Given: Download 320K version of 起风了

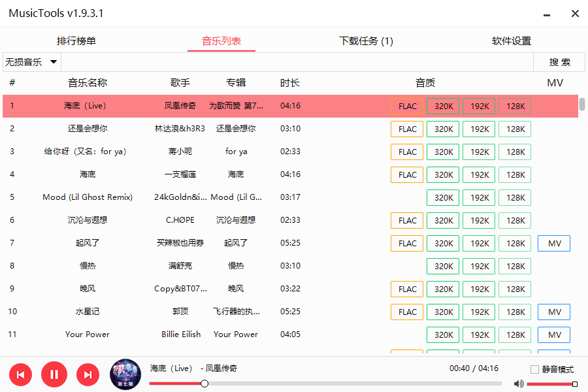Looking at the screenshot, I should click(x=443, y=243).
